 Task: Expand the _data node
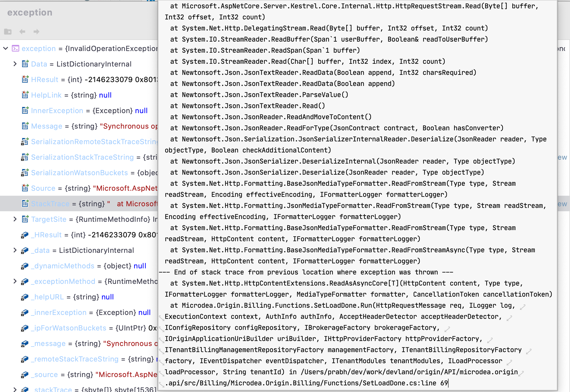pyautogui.click(x=15, y=250)
